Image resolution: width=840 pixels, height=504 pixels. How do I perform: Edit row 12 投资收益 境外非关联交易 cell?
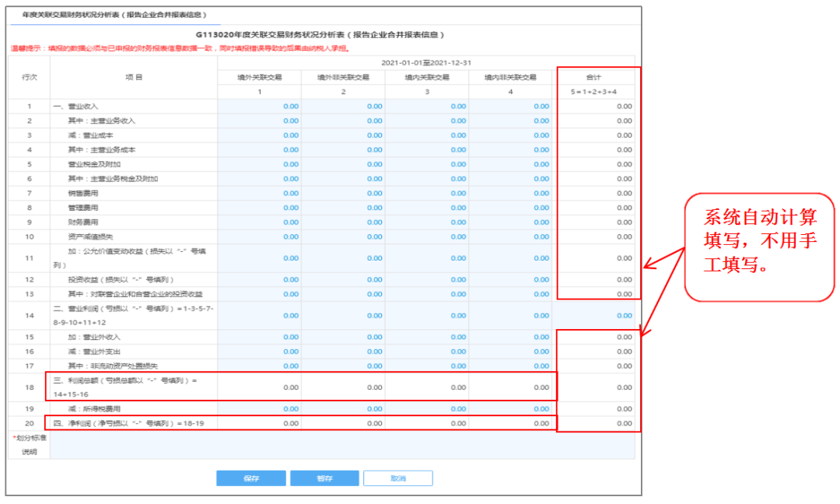coord(343,279)
